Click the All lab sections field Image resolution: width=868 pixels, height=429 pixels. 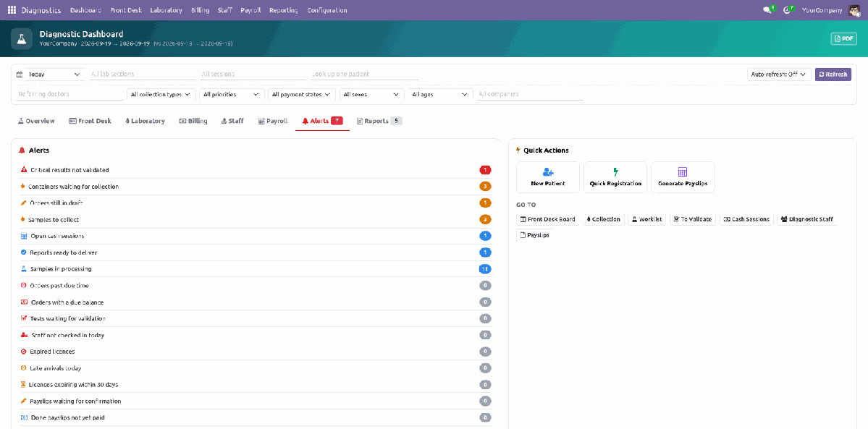[x=143, y=75]
